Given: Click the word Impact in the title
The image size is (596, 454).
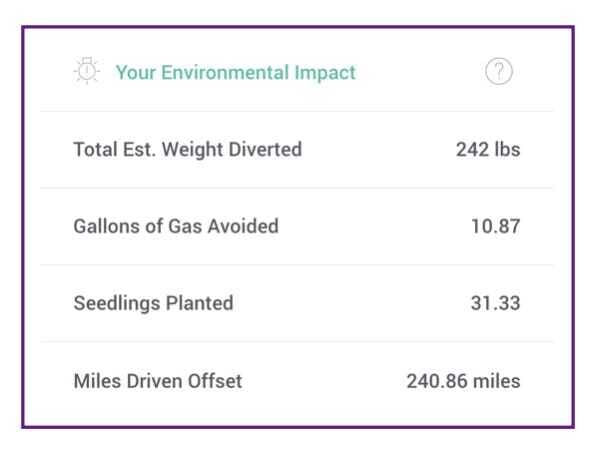Looking at the screenshot, I should tap(325, 73).
